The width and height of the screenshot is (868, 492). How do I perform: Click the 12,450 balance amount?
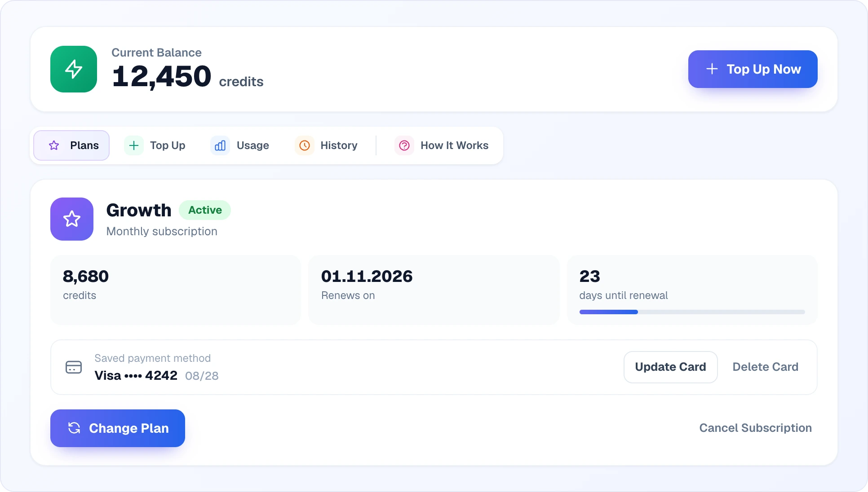click(x=162, y=76)
